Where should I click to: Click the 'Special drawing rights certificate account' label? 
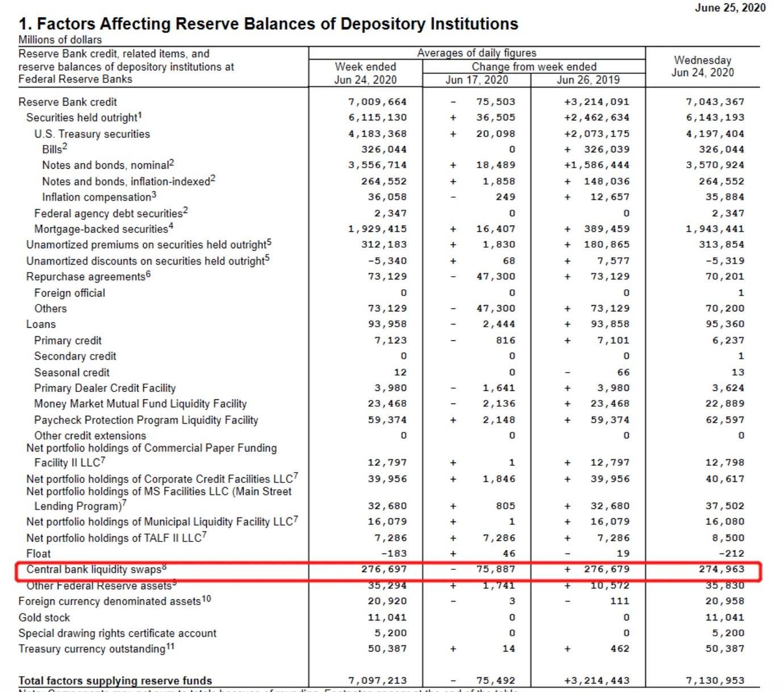[x=118, y=633]
